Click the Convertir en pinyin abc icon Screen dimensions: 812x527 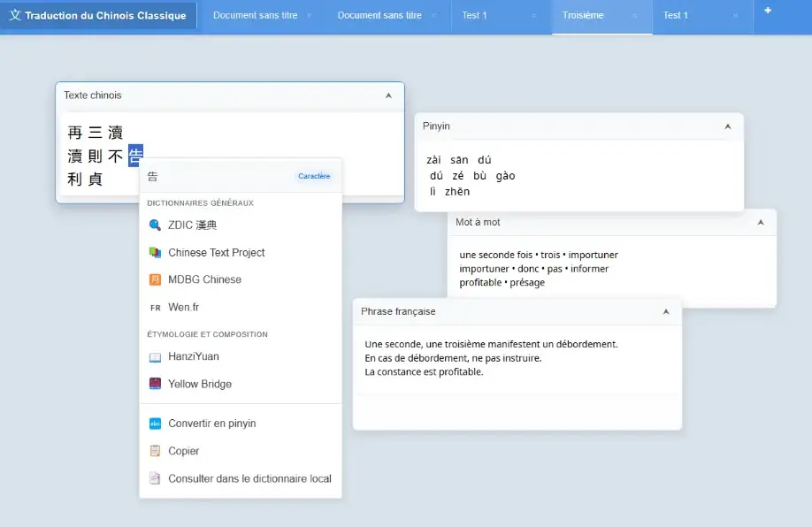(x=155, y=424)
